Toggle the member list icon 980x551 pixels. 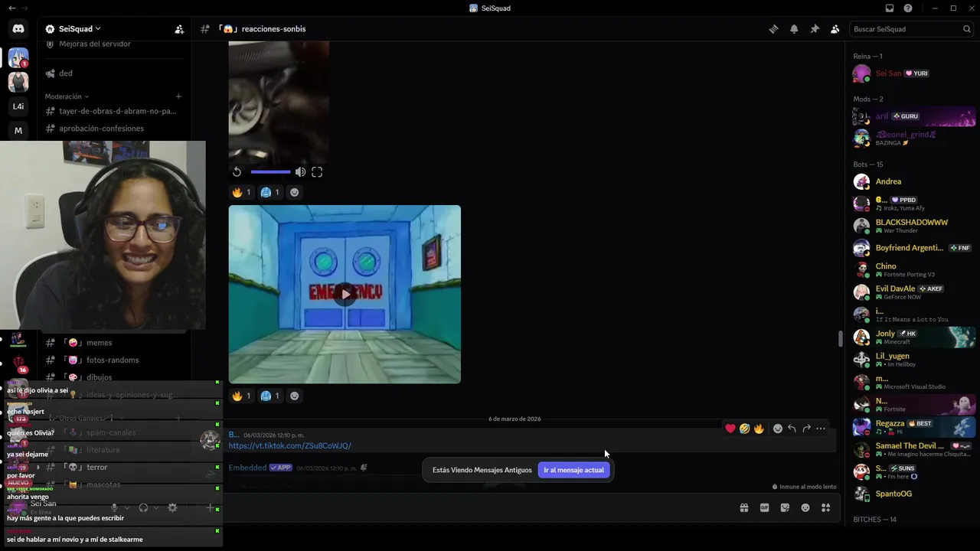pyautogui.click(x=835, y=29)
